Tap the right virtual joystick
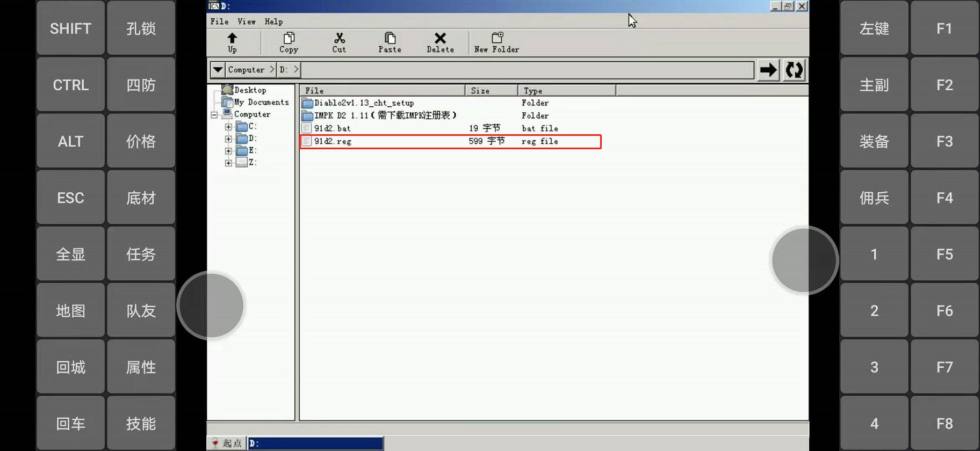980x451 pixels. click(x=804, y=260)
